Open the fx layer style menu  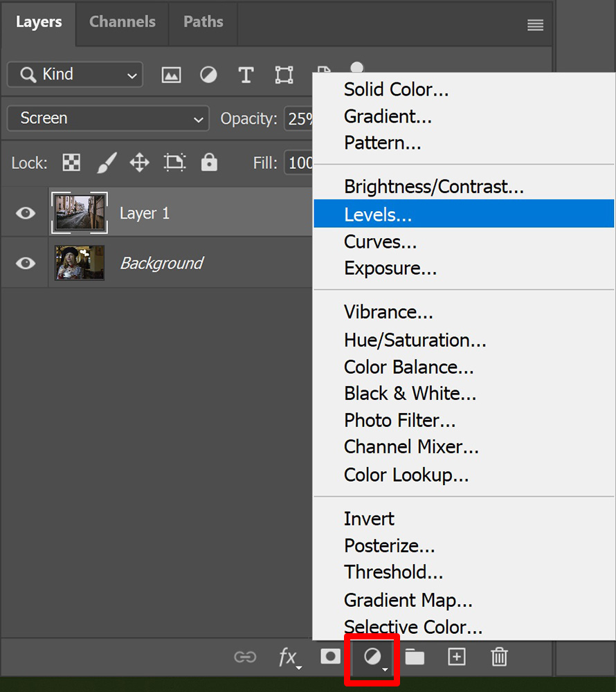coord(289,658)
